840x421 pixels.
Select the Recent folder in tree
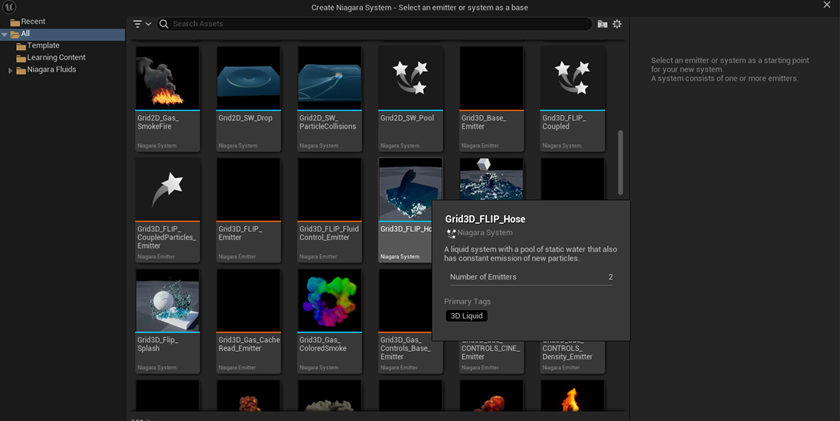point(33,21)
